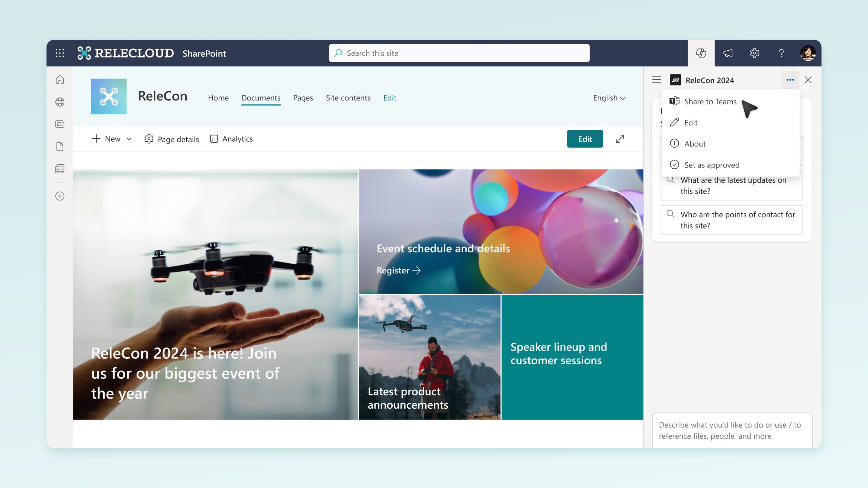Click the Help question mark icon
868x488 pixels.
781,53
